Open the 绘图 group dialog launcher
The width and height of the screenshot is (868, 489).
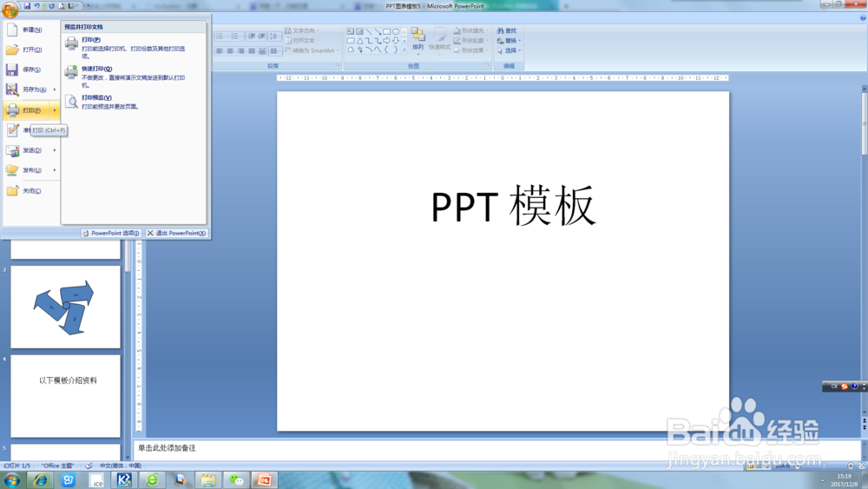[488, 65]
